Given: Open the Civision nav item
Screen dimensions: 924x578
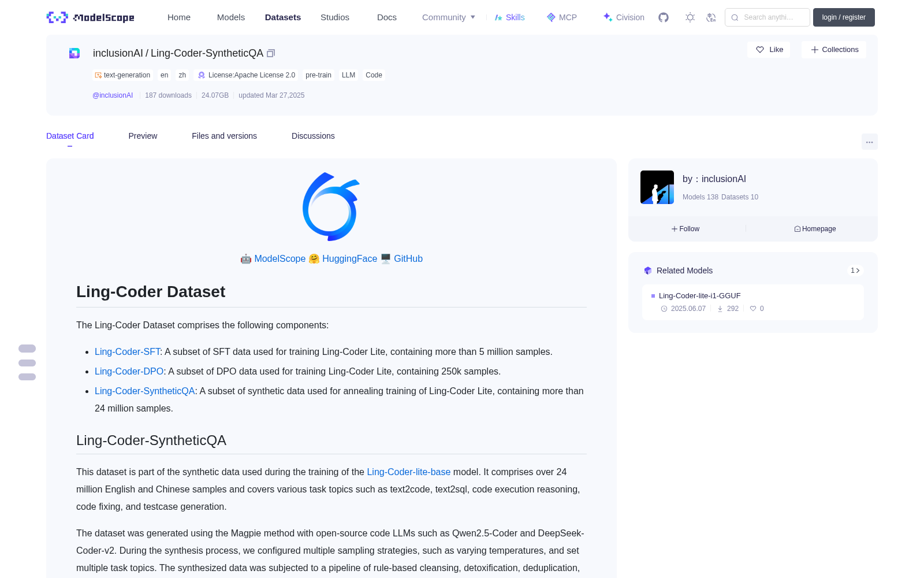Looking at the screenshot, I should tap(624, 17).
